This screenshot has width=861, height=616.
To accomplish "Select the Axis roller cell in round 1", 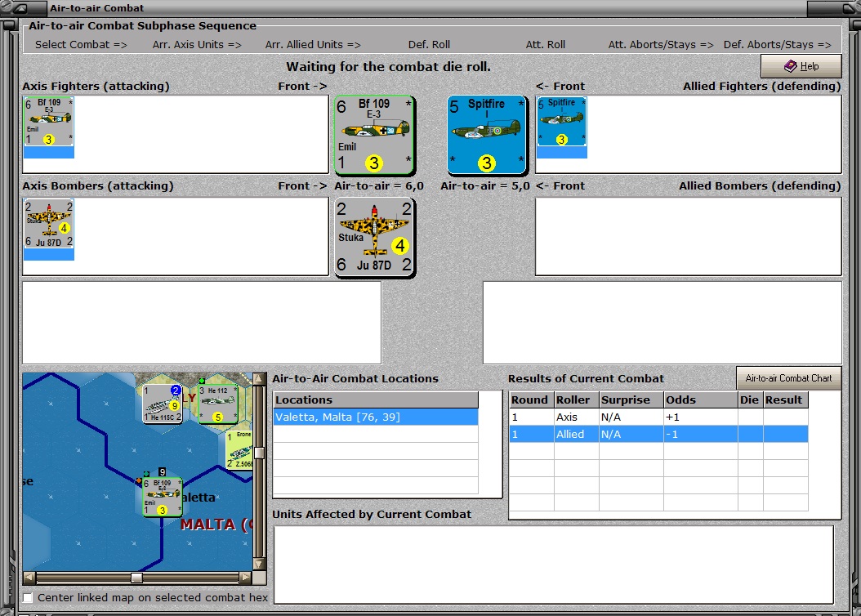I will point(576,417).
